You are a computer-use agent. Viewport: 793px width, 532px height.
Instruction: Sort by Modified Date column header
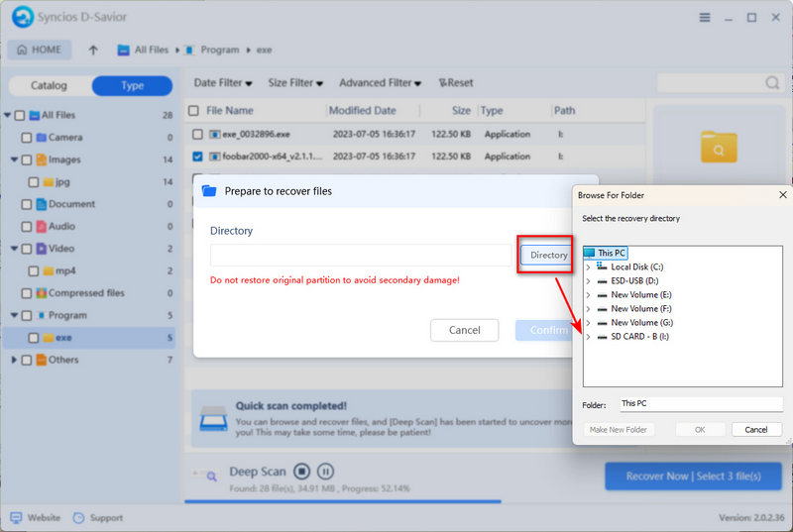362,111
